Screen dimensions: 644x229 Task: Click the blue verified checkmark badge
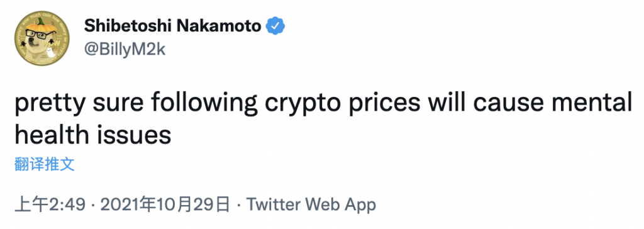click(276, 26)
